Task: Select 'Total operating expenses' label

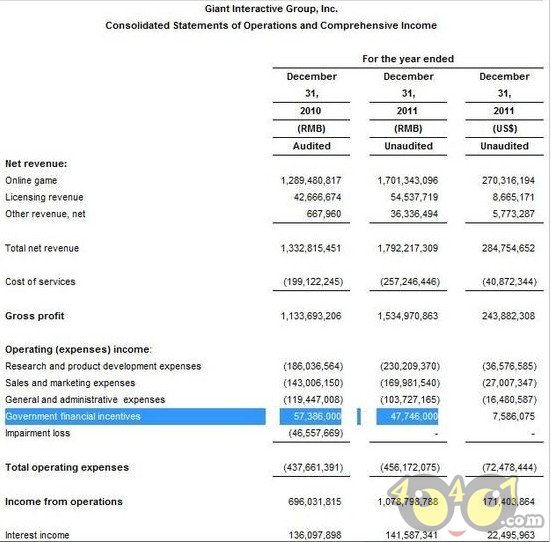Action: point(67,467)
